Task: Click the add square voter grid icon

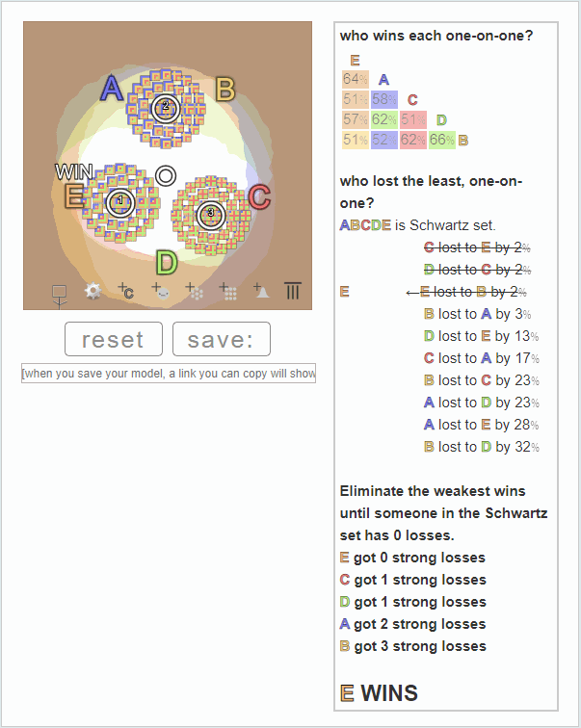Action: [x=228, y=291]
